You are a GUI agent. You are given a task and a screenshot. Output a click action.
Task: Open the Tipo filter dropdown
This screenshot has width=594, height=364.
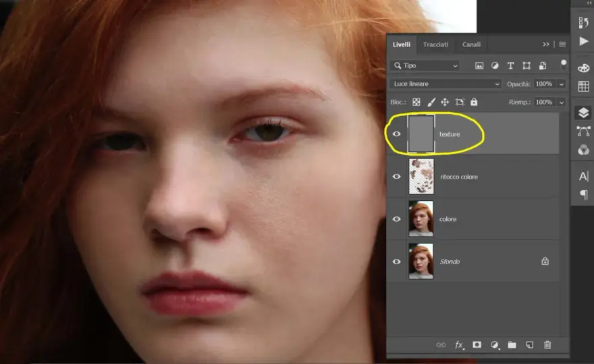pyautogui.click(x=425, y=66)
